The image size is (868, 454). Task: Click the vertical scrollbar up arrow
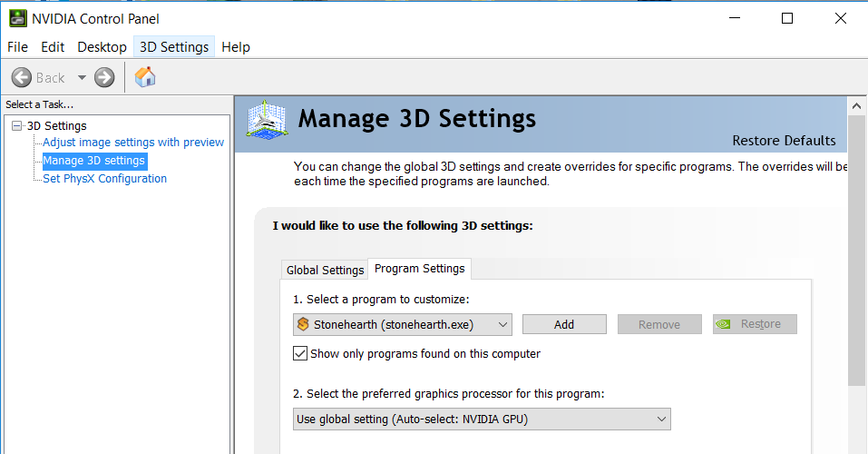(x=856, y=106)
